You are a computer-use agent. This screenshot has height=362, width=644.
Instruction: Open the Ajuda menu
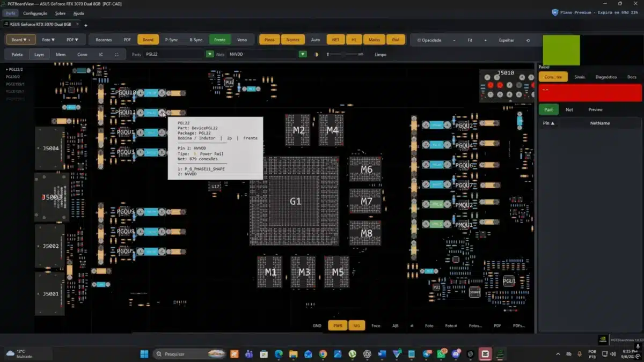point(78,13)
